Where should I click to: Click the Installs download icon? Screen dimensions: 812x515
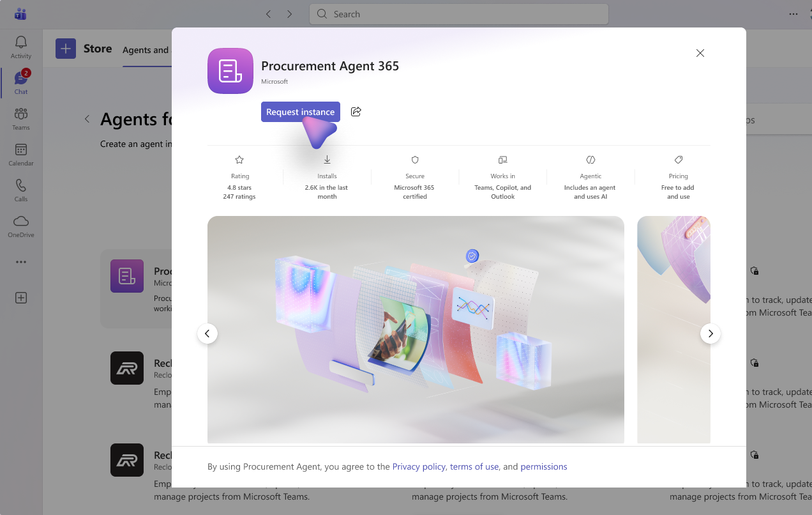tap(327, 160)
